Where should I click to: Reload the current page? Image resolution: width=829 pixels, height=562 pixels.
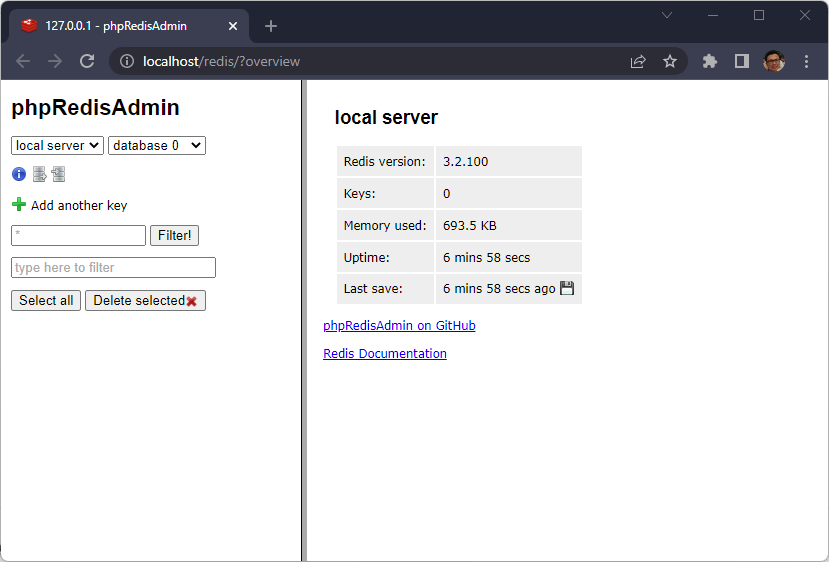point(87,61)
